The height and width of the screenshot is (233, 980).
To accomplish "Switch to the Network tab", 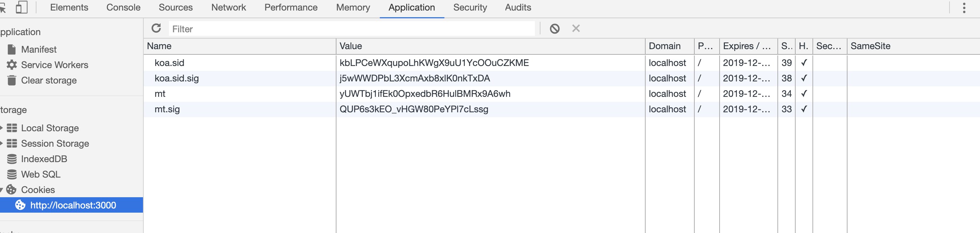I will tap(228, 8).
